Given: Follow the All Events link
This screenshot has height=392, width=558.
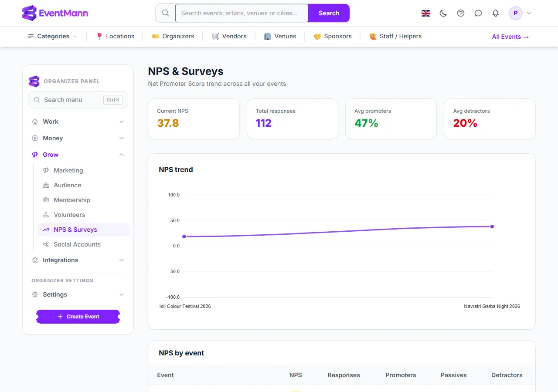Looking at the screenshot, I should (510, 37).
